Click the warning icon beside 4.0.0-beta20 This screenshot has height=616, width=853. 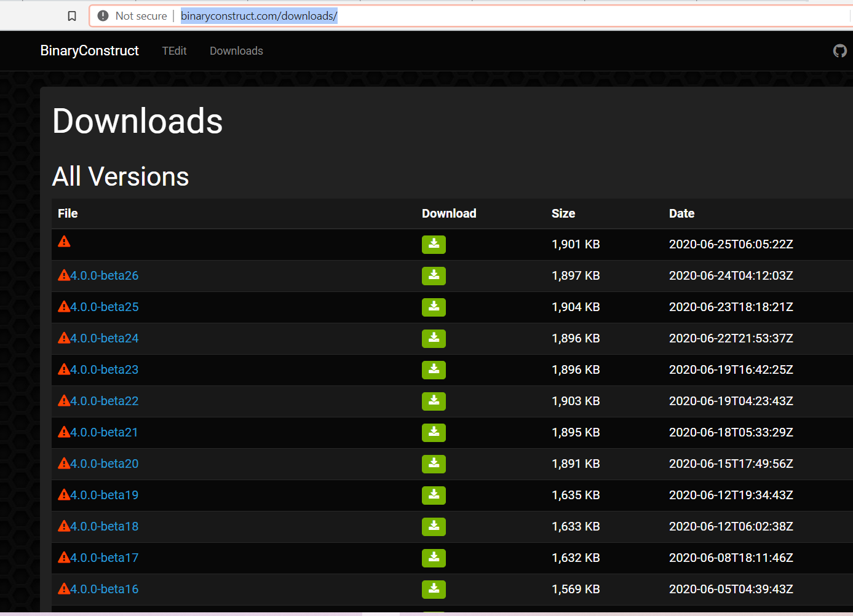(x=64, y=463)
